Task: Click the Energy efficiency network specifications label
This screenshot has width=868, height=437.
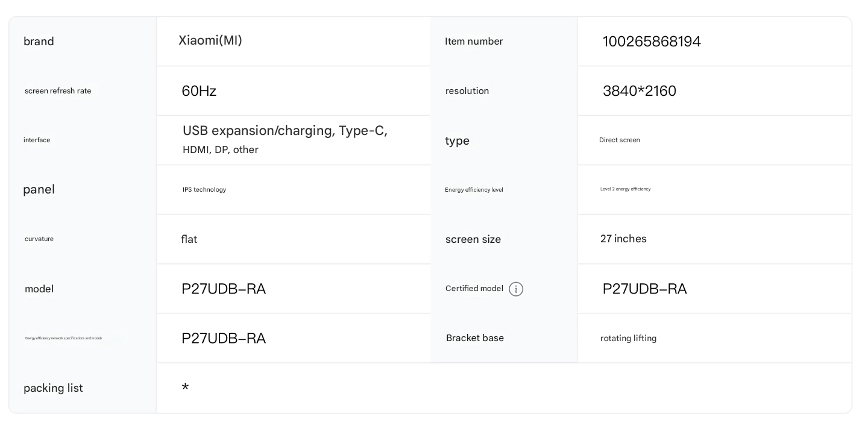Action: click(x=63, y=338)
